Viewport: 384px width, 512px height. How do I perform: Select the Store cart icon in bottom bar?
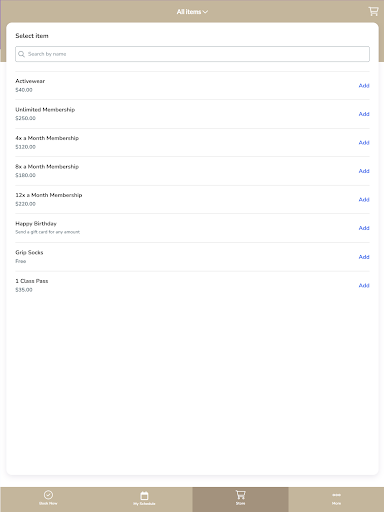[x=240, y=495]
